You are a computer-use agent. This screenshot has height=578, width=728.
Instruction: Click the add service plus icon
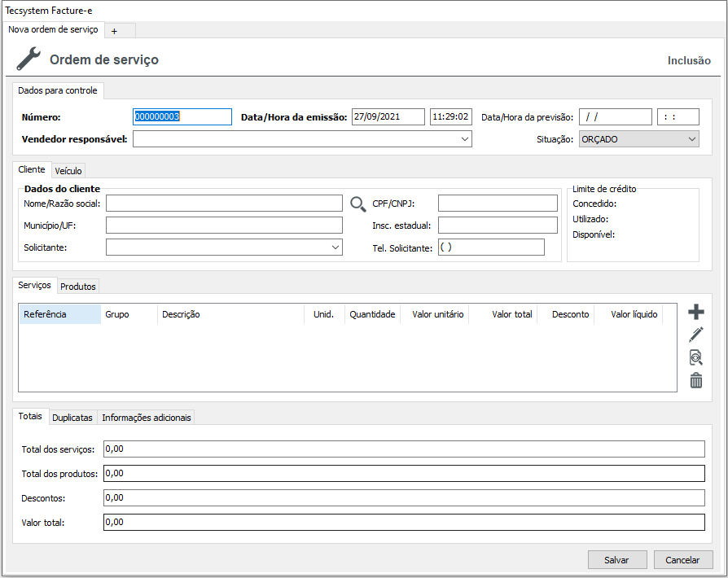[x=696, y=312]
